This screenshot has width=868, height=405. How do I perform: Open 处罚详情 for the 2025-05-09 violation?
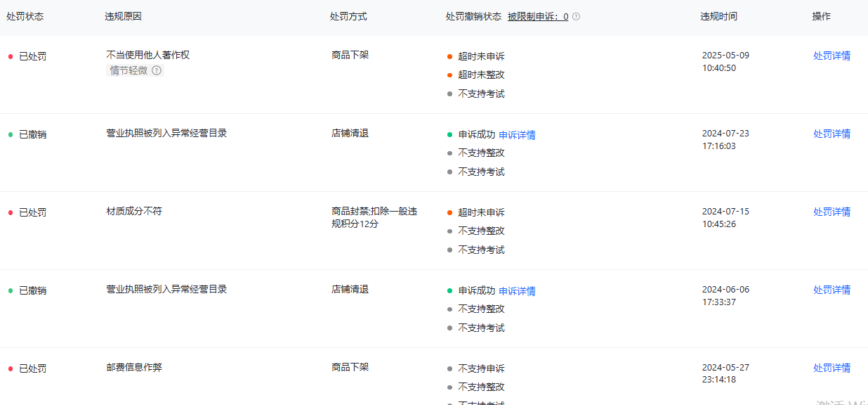[x=831, y=56]
